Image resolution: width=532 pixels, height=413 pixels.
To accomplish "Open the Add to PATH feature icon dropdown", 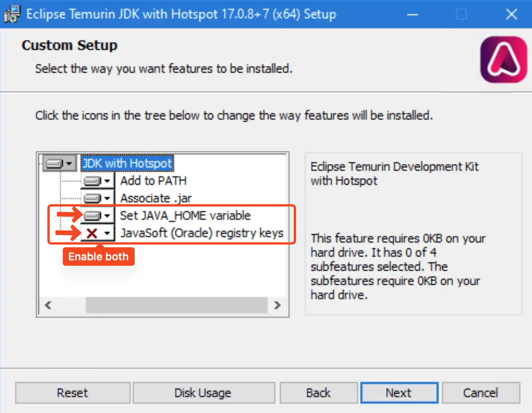I will tap(98, 181).
